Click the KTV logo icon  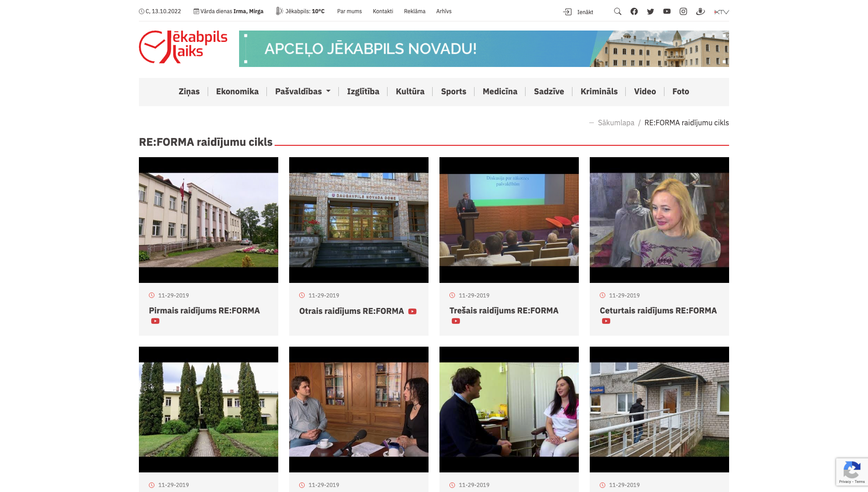(721, 12)
